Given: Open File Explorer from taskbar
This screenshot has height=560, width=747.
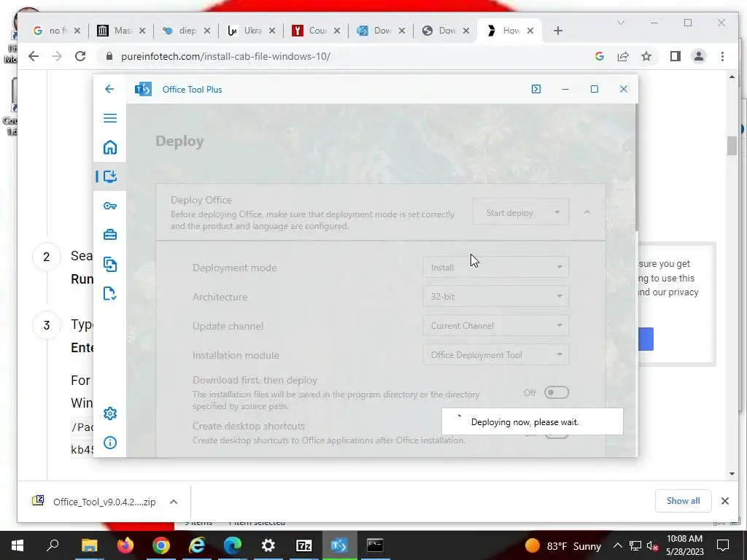Looking at the screenshot, I should click(89, 545).
